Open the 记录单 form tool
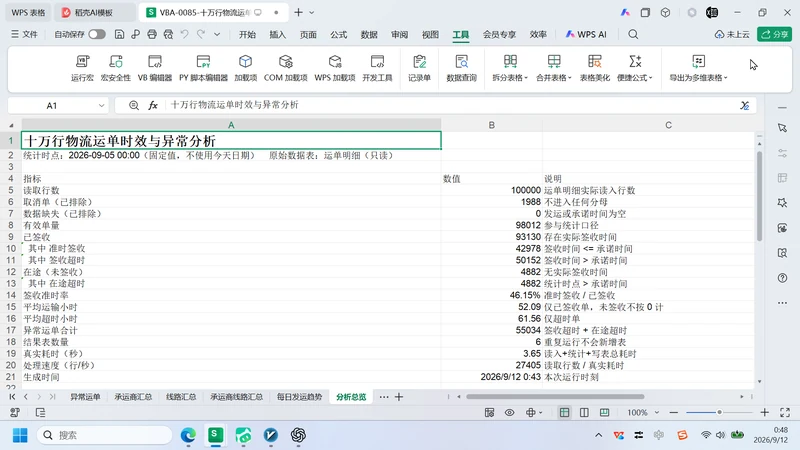 (x=419, y=68)
